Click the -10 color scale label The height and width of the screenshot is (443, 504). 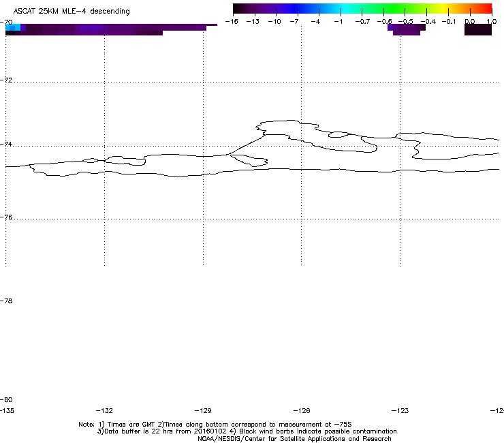(x=274, y=22)
